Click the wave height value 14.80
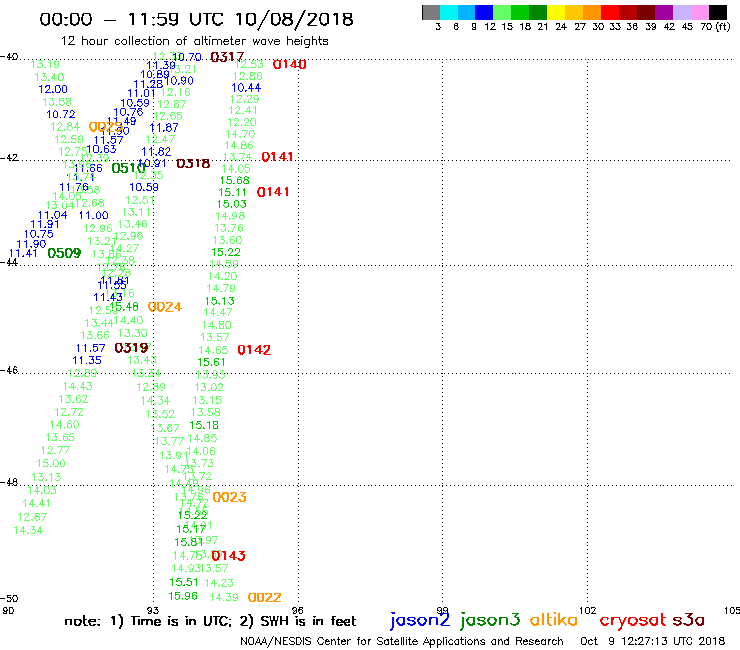The image size is (740, 650). tap(217, 325)
